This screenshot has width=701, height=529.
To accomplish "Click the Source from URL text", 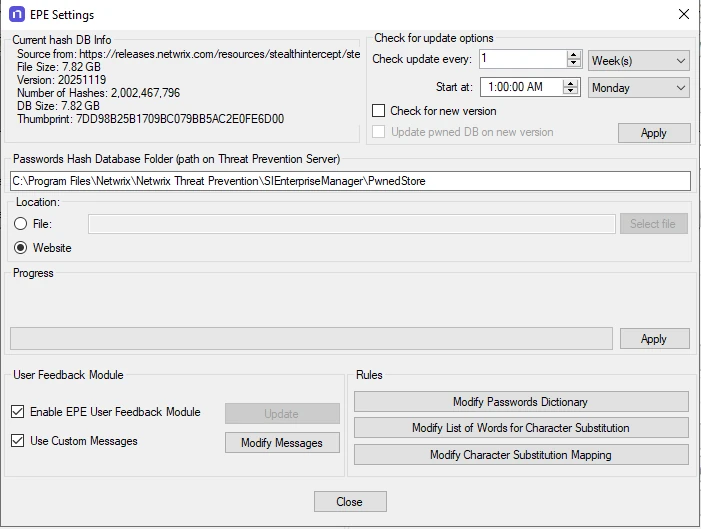I will coord(189,54).
